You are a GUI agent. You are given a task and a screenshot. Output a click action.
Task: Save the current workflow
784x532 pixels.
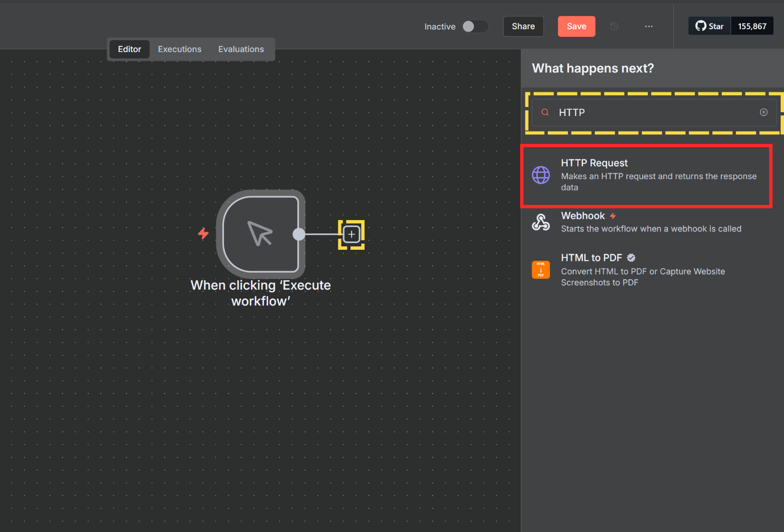(x=576, y=26)
